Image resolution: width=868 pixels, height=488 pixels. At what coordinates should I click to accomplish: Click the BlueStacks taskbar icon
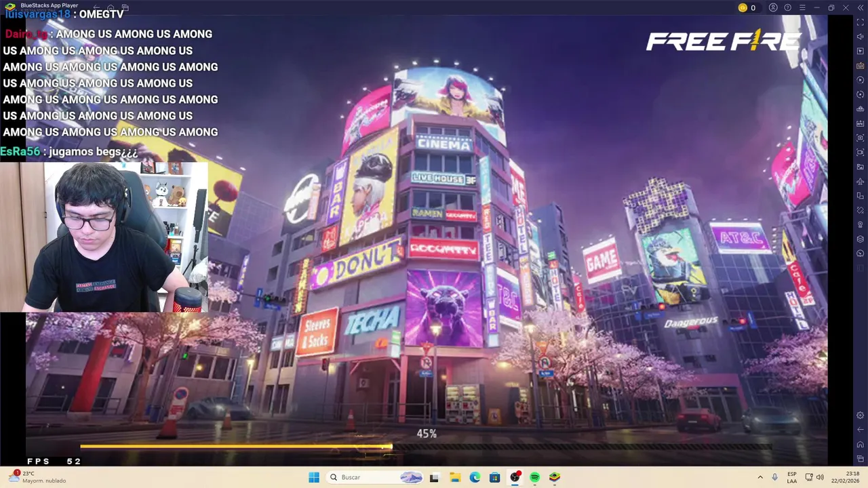[555, 477]
